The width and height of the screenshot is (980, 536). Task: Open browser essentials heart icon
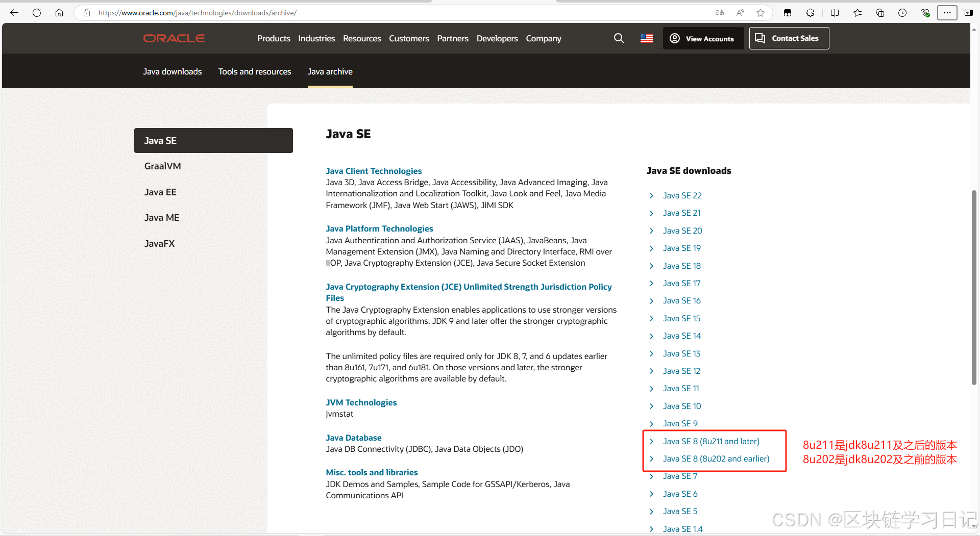924,13
